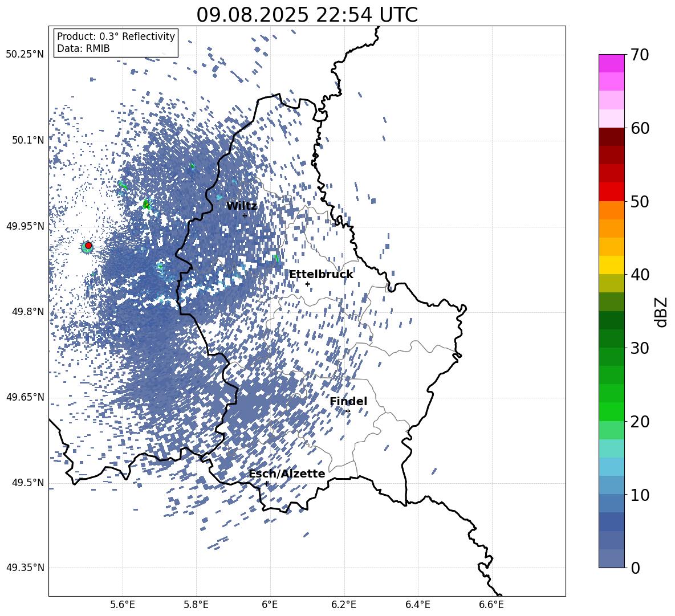The image size is (675, 616).
Task: Click the latitude label 49.35°N
Action: click(x=25, y=568)
